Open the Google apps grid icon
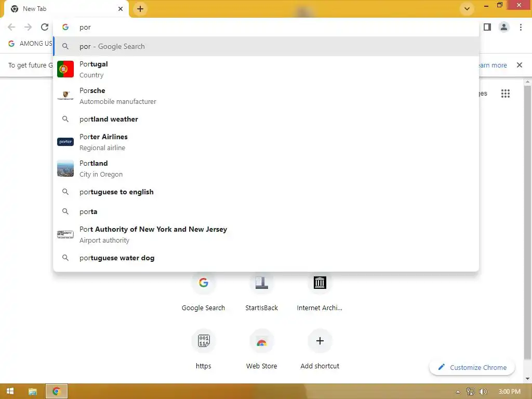The height and width of the screenshot is (399, 532). click(x=506, y=94)
